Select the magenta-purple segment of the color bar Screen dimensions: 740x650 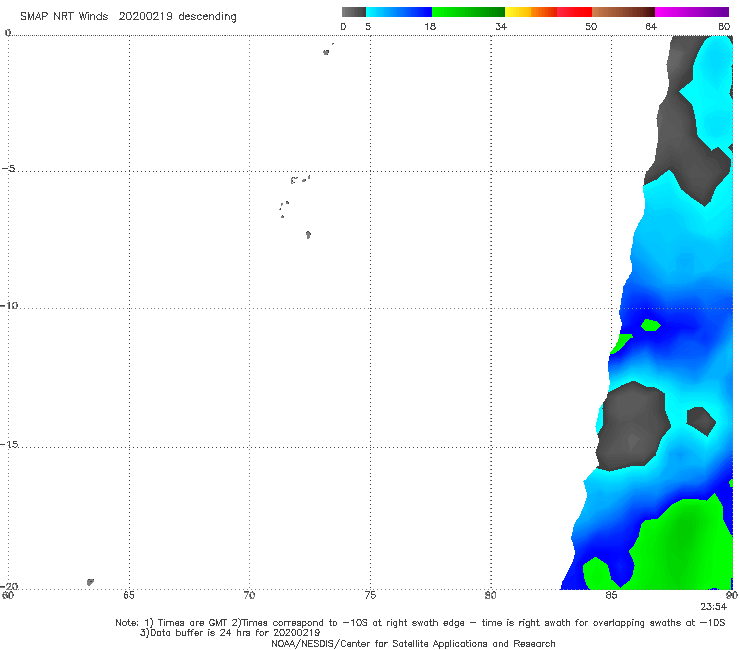[692, 12]
